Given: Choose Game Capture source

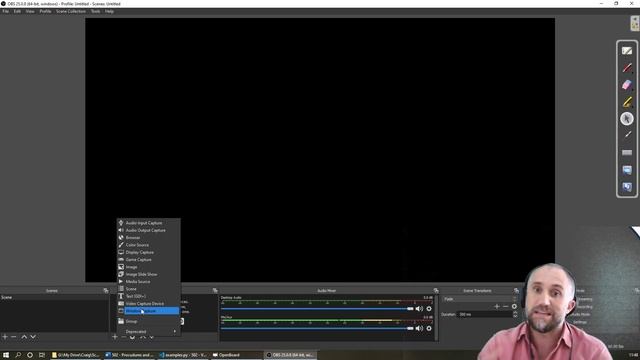Looking at the screenshot, I should [x=149, y=260].
